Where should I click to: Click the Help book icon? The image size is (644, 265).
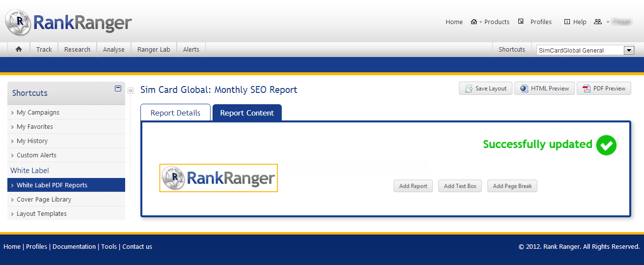tap(567, 22)
